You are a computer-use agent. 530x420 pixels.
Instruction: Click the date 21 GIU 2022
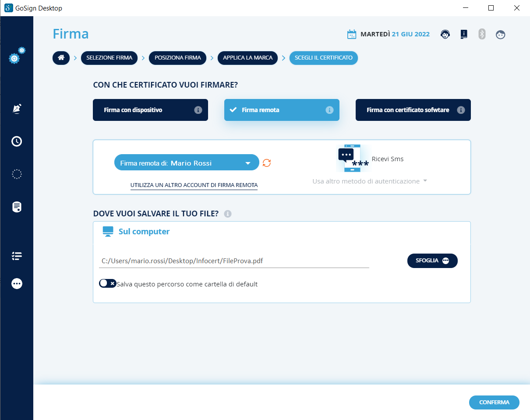411,34
